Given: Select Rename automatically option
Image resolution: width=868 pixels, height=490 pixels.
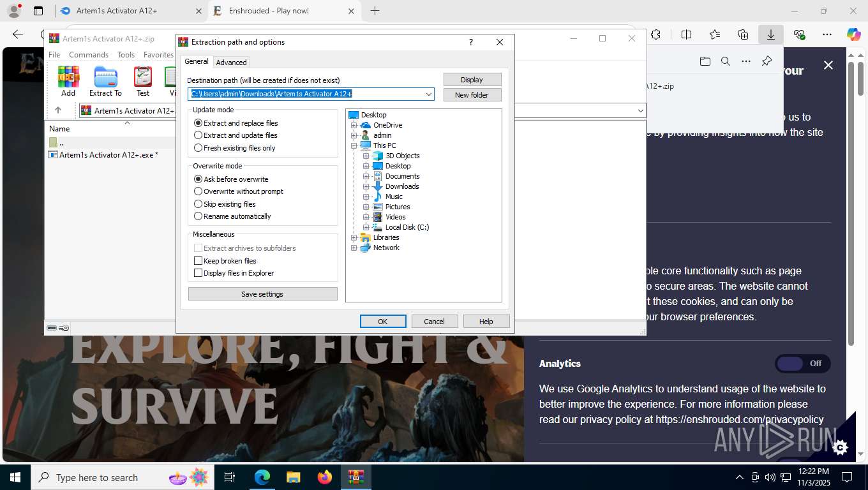Looking at the screenshot, I should (232, 216).
